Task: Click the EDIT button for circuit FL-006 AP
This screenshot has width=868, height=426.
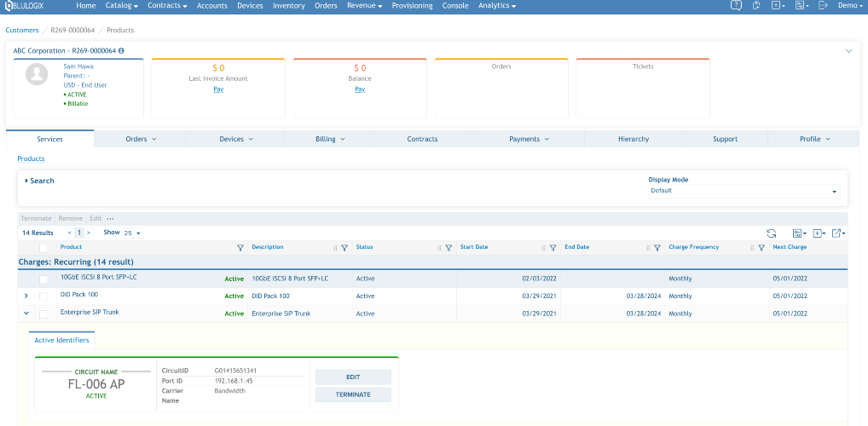Action: tap(353, 377)
